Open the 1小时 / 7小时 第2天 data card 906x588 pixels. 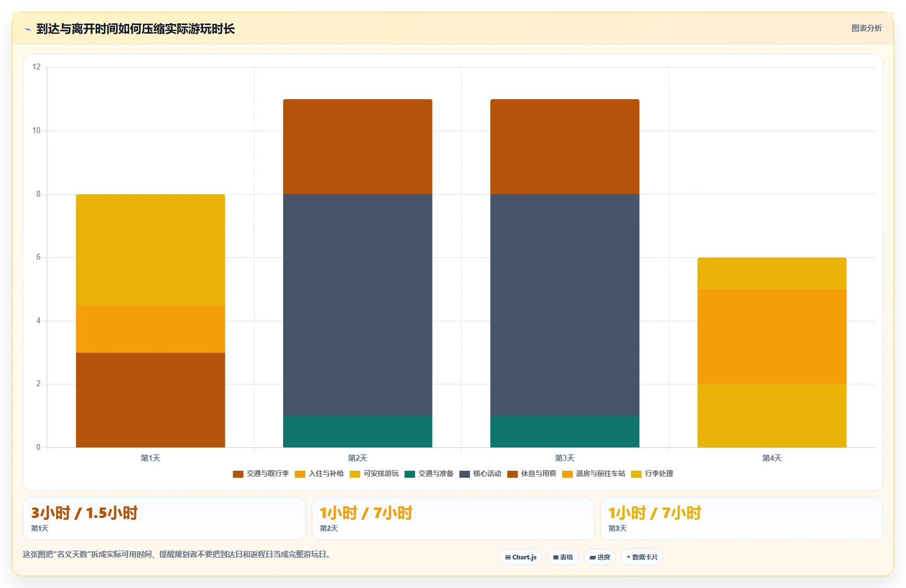453,519
